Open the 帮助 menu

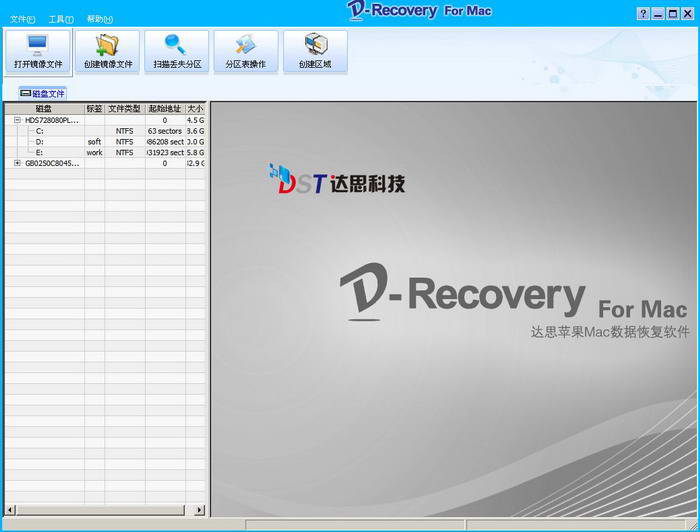(x=99, y=19)
